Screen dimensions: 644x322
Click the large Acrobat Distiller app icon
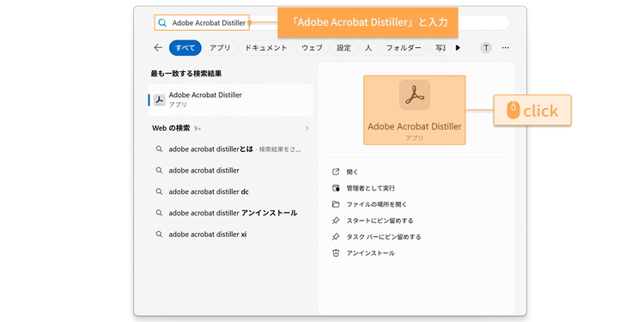tap(415, 94)
